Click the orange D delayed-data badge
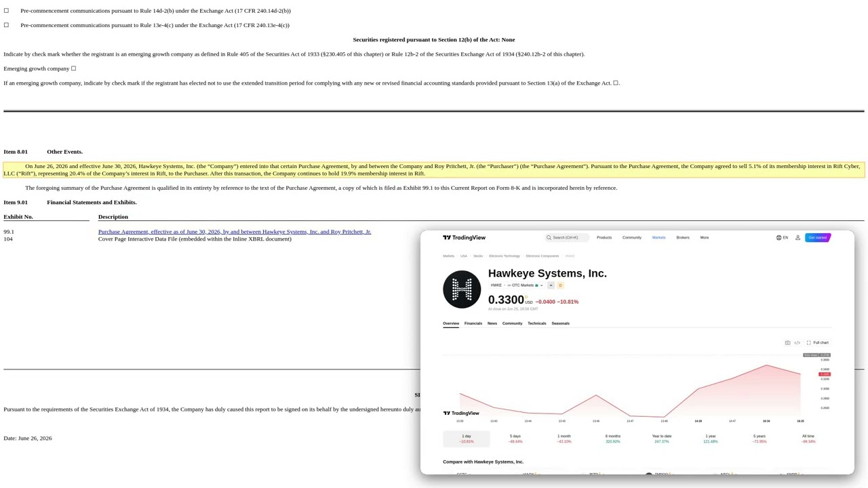 560,285
